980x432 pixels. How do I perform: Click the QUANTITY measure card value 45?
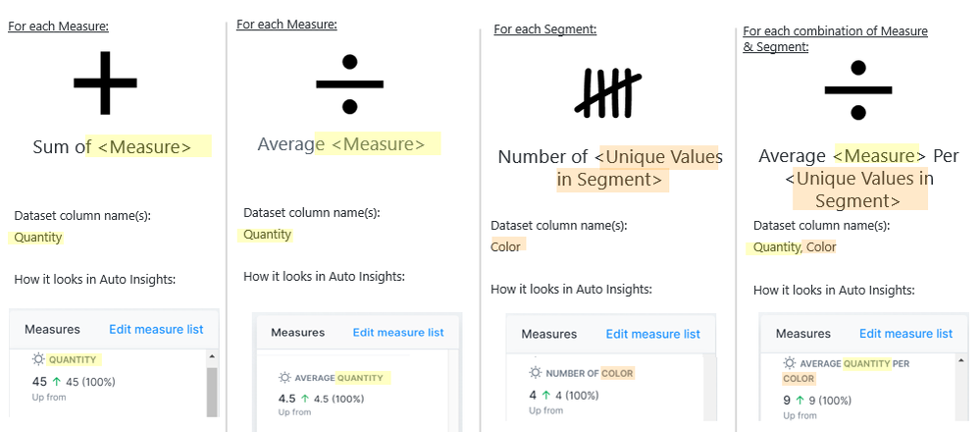click(x=39, y=381)
